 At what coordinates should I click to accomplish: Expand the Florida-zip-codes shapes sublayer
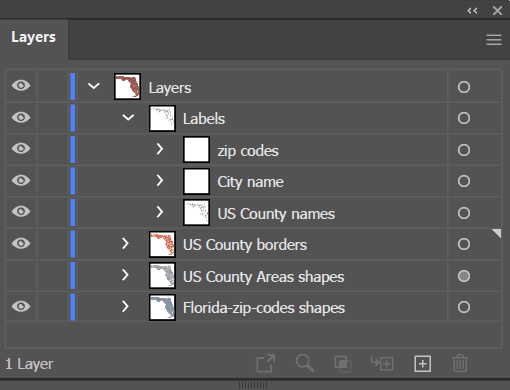[x=125, y=306]
